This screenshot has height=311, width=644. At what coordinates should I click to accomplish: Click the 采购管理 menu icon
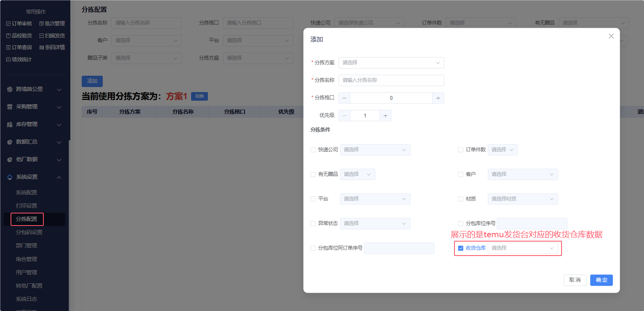pyautogui.click(x=10, y=107)
